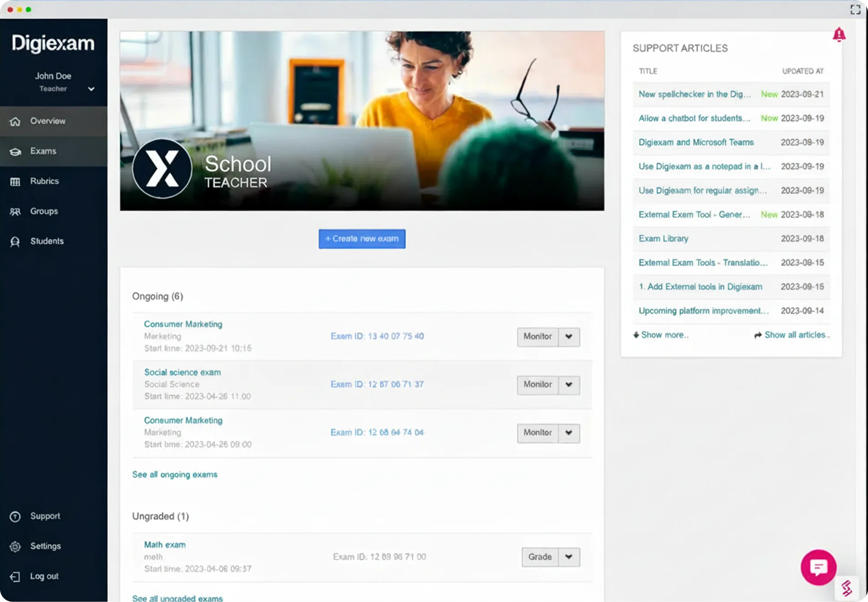Viewport: 868px width, 602px height.
Task: Click the Settings gear icon
Action: [15, 546]
